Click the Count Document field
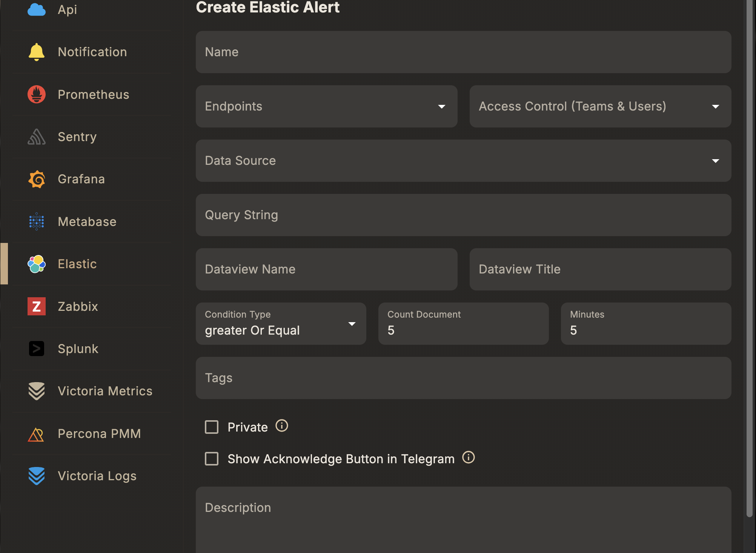756x553 pixels. (464, 324)
